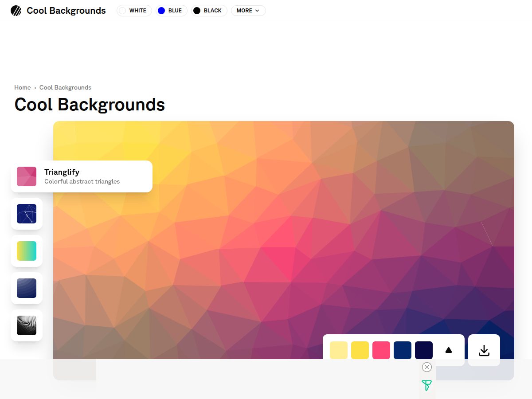Screen dimensions: 532x399
Task: Select the Trianglify background card
Action: click(x=82, y=176)
